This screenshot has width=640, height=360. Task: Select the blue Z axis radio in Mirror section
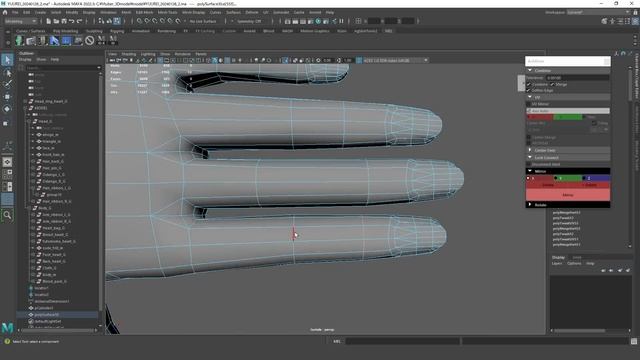[584, 178]
